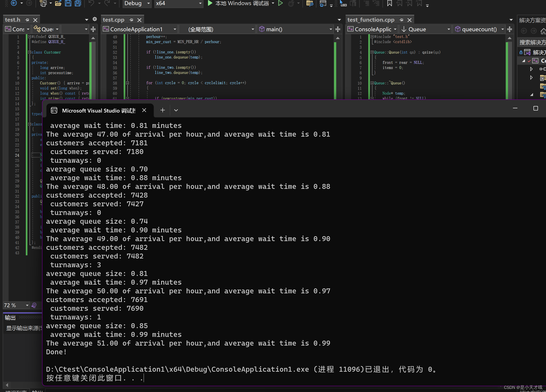
Task: Open the 输出 output panel tab
Action: point(10,317)
